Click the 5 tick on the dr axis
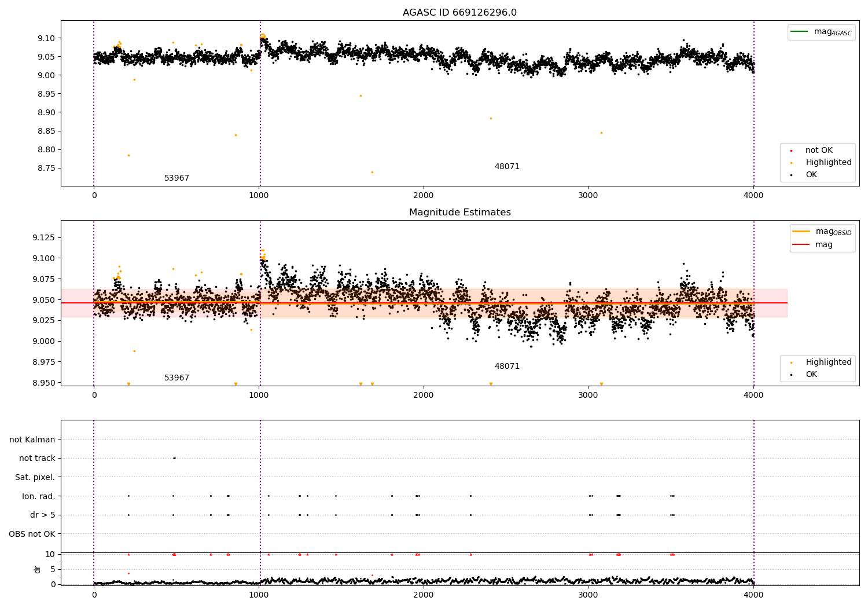Viewport: 868px width, 608px height. pyautogui.click(x=53, y=569)
